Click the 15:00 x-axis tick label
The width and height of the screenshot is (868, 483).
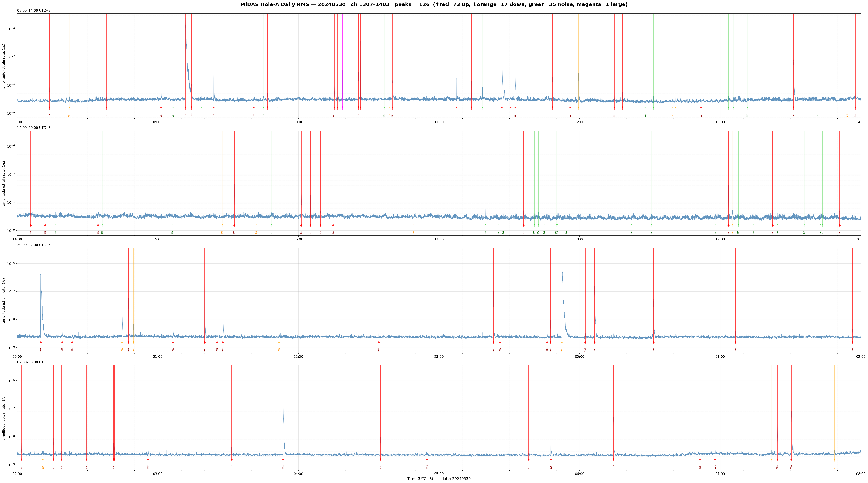[x=158, y=239]
